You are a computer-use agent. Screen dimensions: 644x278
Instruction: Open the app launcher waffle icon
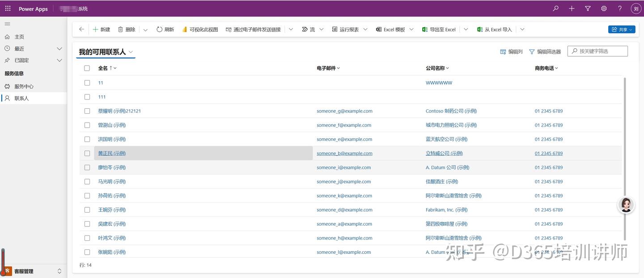point(8,9)
